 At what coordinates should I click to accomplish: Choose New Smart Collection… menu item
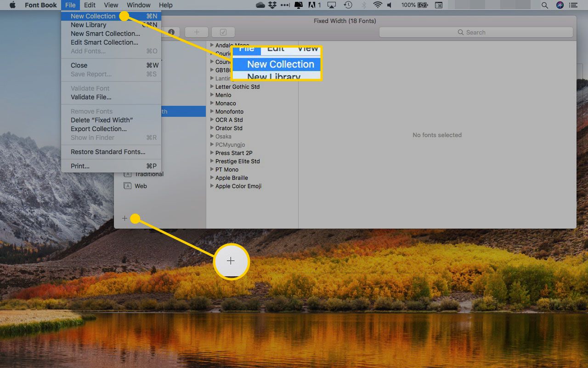(111, 34)
